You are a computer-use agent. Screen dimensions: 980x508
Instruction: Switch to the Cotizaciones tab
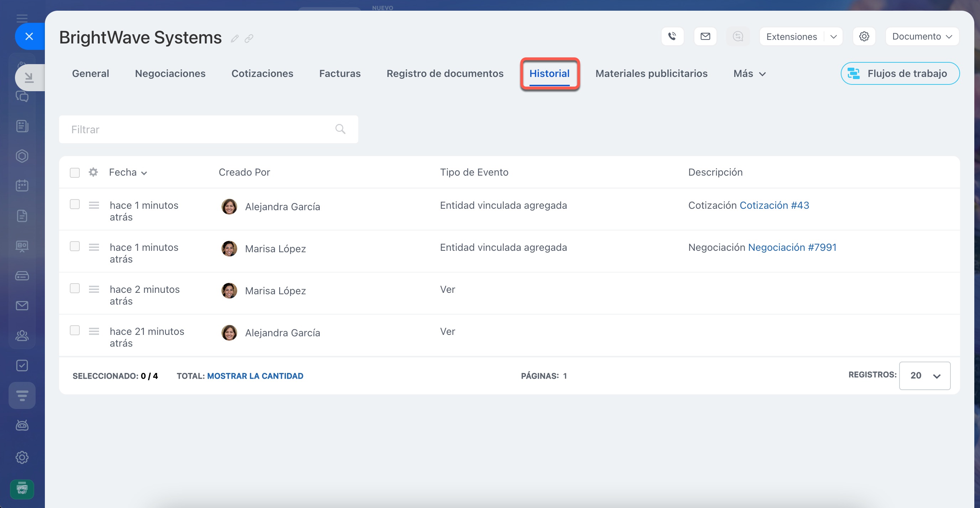pos(262,73)
